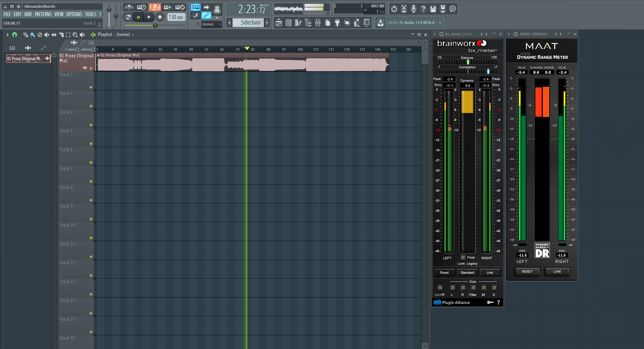
Task: Open the FILE menu
Action: coord(7,14)
